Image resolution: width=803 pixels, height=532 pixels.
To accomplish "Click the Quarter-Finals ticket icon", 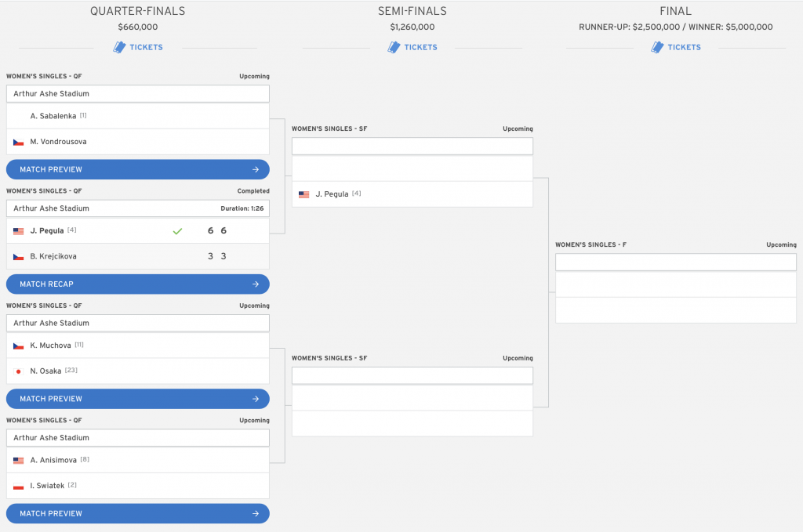I will click(119, 47).
